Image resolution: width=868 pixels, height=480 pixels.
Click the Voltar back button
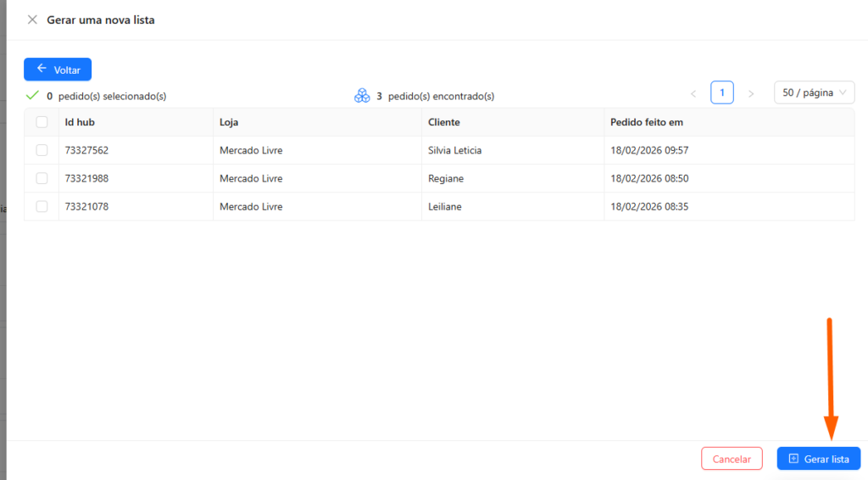pos(58,70)
